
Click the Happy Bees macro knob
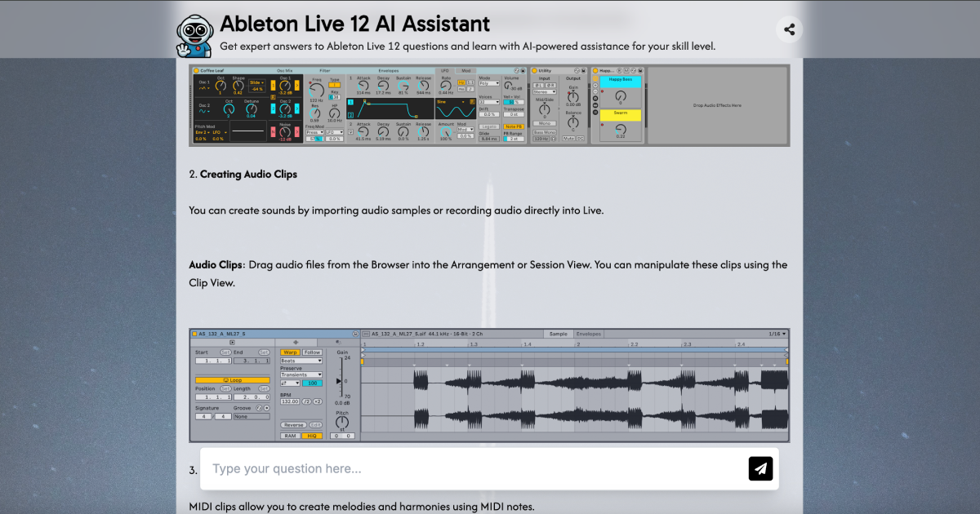point(621,96)
